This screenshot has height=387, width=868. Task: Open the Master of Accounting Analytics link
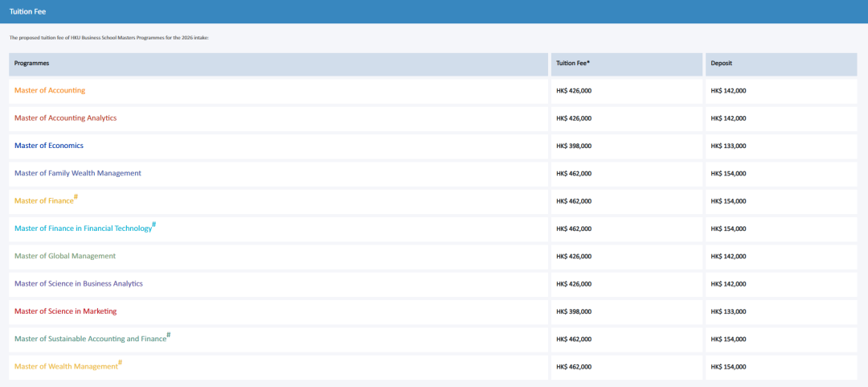pyautogui.click(x=65, y=118)
